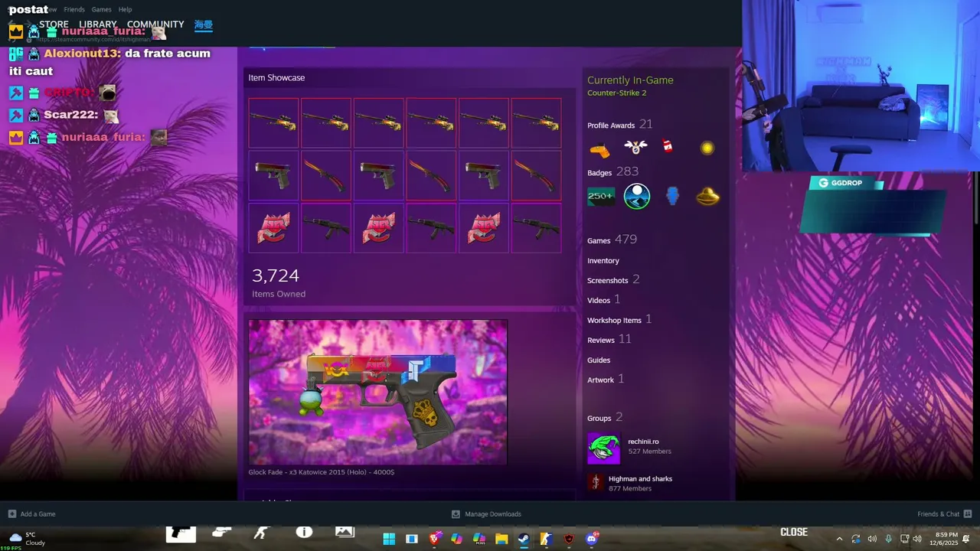980x551 pixels.
Task: Click Friends & Chat label
Action: 939,514
